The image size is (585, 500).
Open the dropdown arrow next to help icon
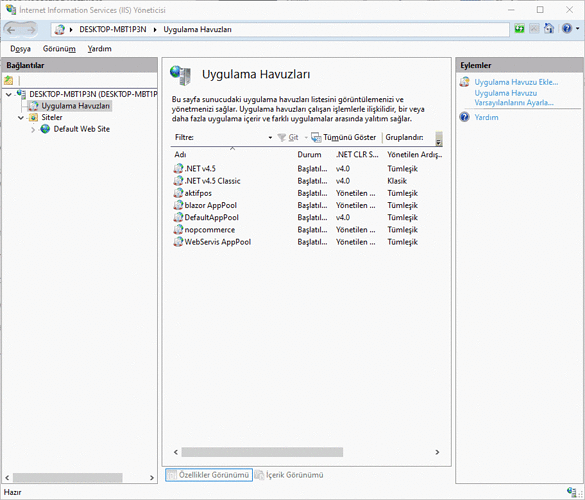pos(578,29)
